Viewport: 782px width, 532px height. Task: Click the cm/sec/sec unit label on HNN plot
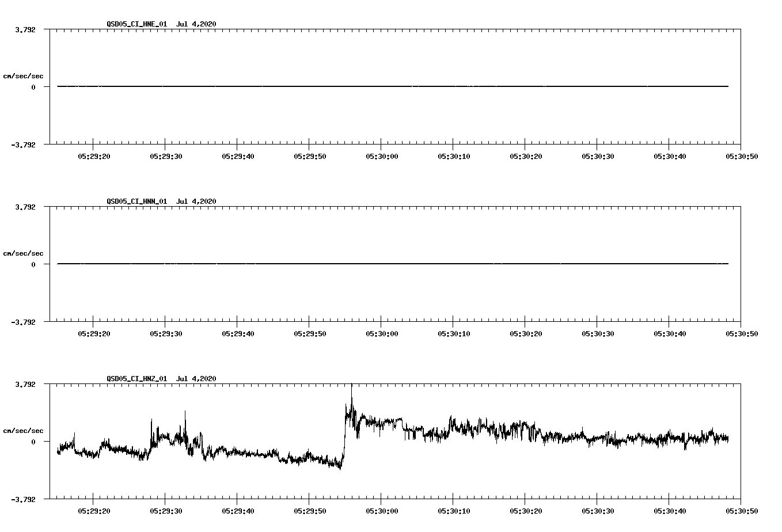(x=23, y=253)
